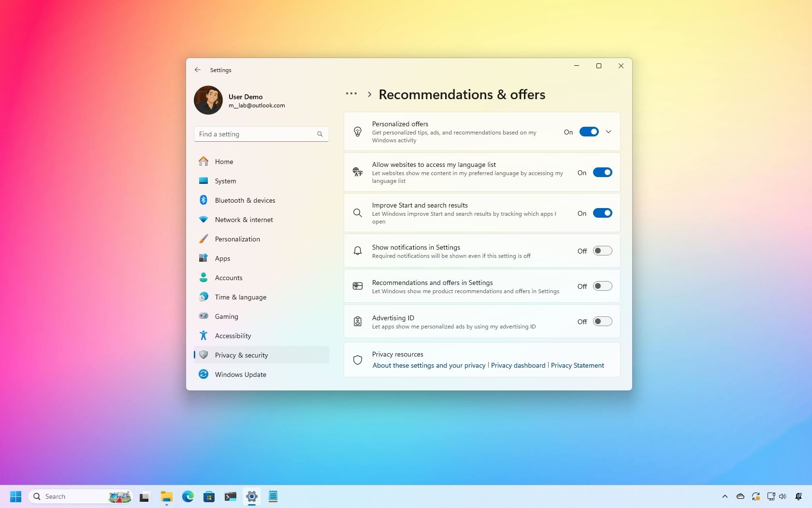Go to Home in the Settings sidebar
812x508 pixels.
224,162
